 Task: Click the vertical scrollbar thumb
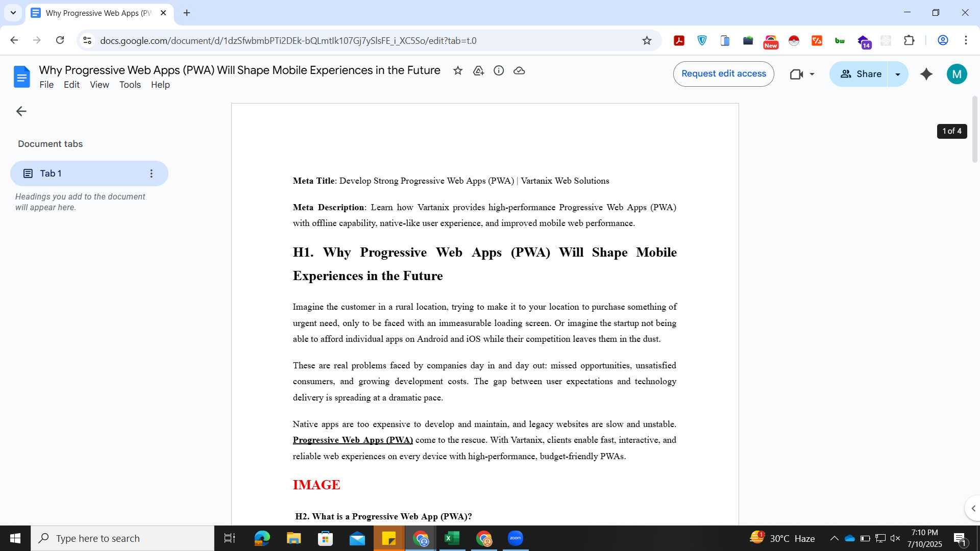pos(974,129)
